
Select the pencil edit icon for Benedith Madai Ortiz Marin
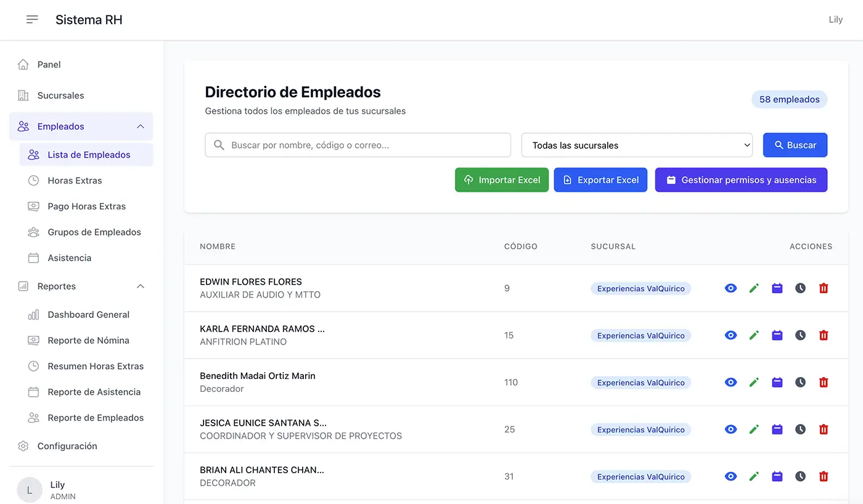(754, 382)
